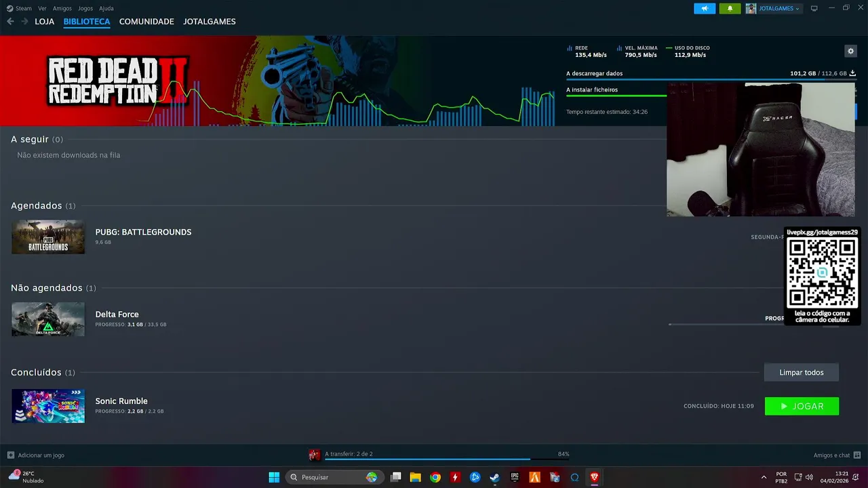Click the Red Dead icon in bottom status bar

[x=314, y=455]
